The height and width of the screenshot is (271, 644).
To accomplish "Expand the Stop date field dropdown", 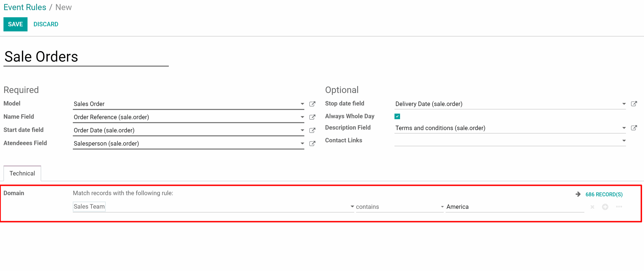I will click(x=624, y=104).
